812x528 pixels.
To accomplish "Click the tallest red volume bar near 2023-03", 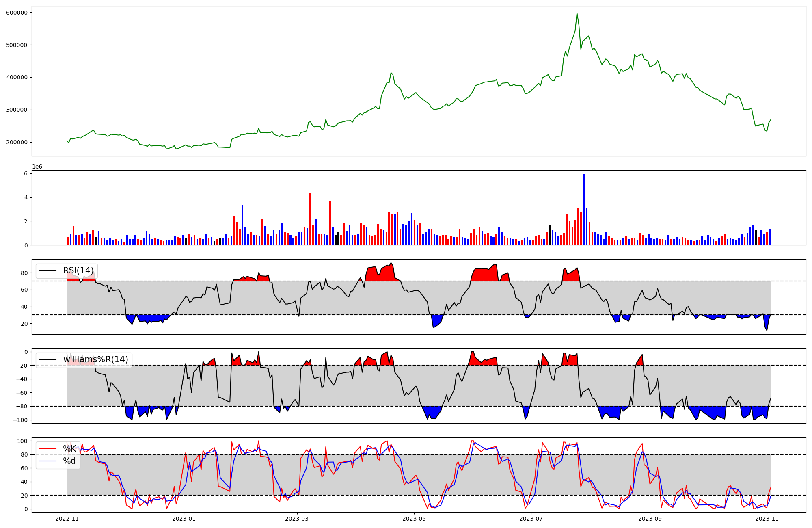I will click(x=310, y=219).
